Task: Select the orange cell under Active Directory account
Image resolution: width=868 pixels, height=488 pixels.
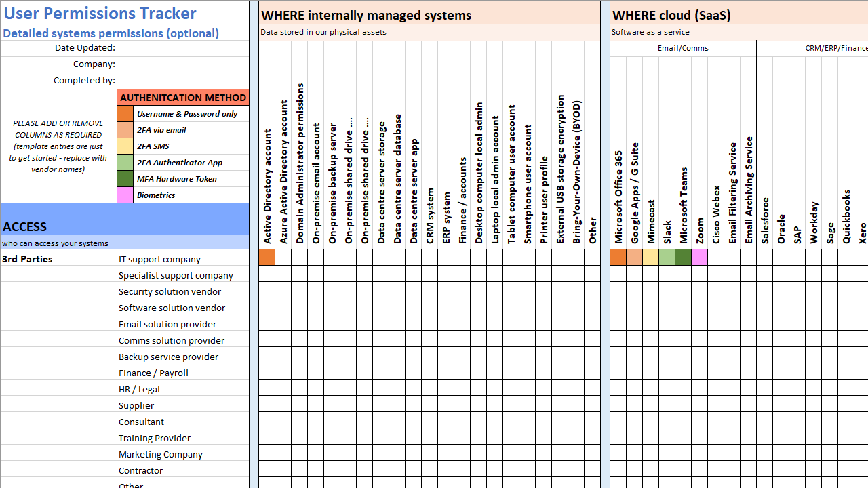Action: 267,258
